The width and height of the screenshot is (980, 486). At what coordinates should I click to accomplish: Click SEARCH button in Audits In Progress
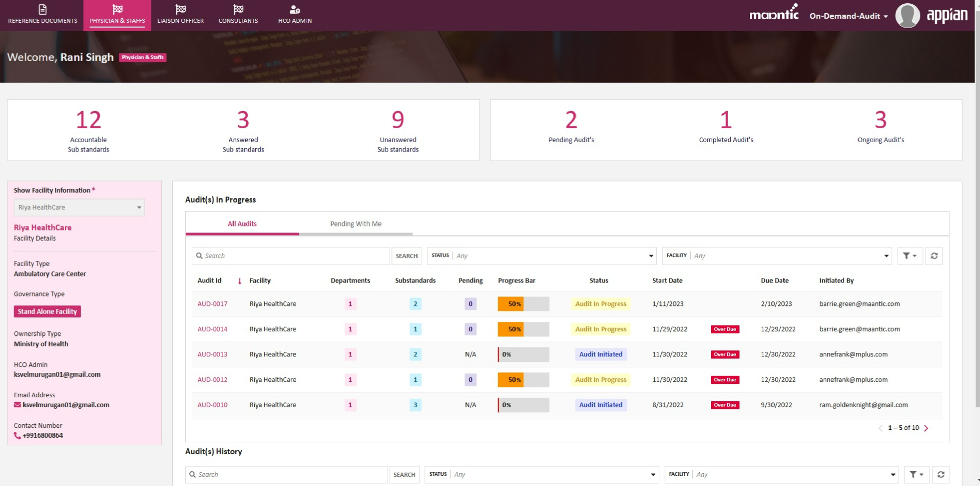(406, 256)
